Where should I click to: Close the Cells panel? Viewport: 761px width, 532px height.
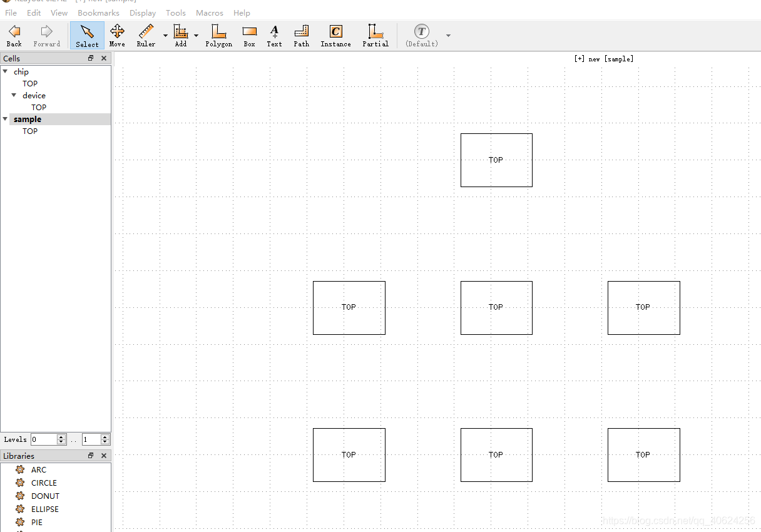[x=104, y=58]
